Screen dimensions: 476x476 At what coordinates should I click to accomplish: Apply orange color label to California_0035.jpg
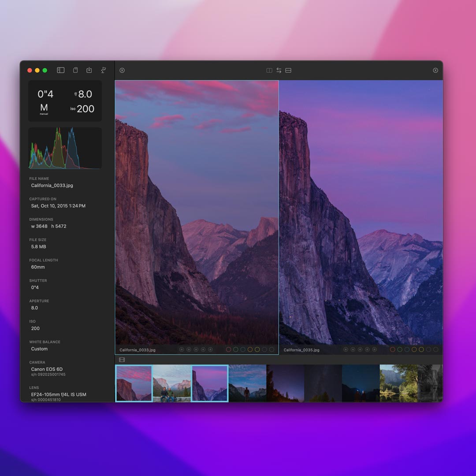point(414,350)
